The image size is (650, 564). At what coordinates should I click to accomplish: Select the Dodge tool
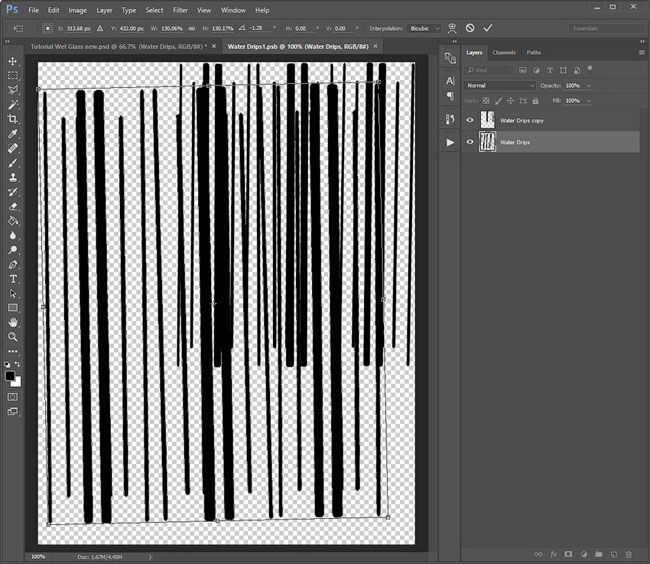click(13, 250)
